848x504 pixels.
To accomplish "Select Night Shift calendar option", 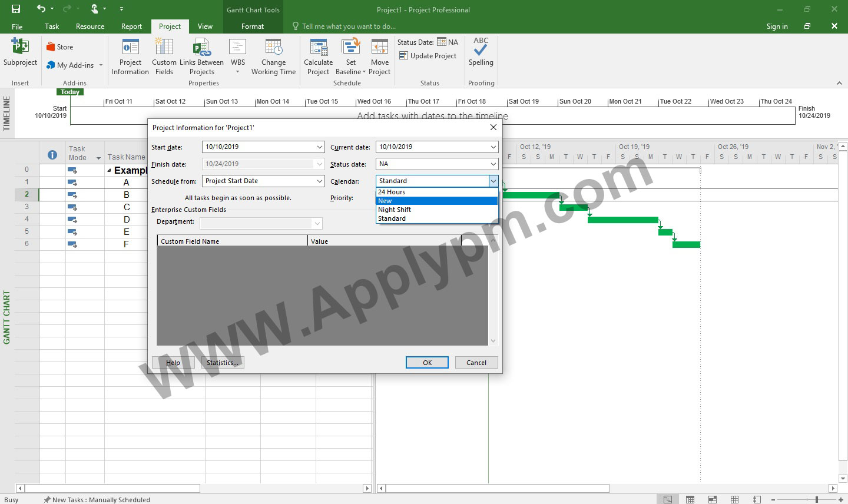I will point(437,210).
